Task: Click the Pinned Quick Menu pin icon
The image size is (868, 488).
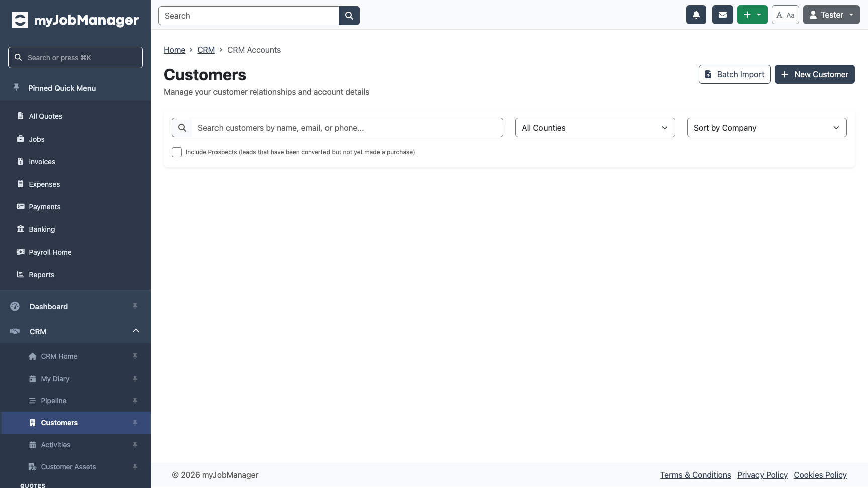Action: pos(16,87)
